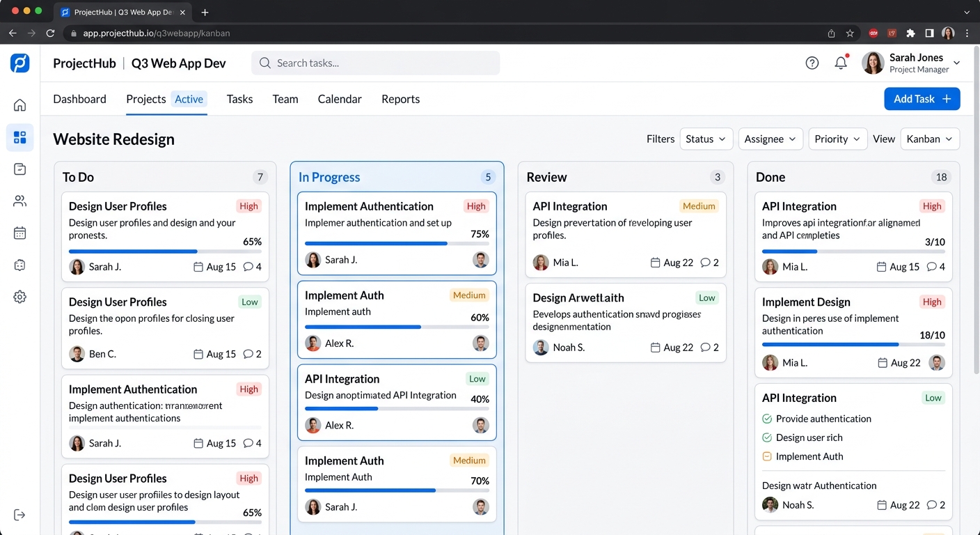Open the Team members icon in sidebar
The height and width of the screenshot is (535, 980).
click(19, 200)
